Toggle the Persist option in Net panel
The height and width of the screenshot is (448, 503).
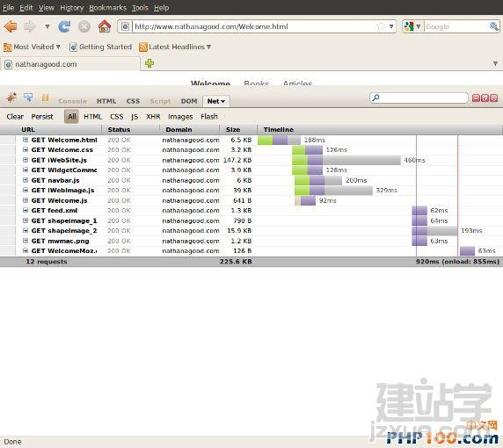pyautogui.click(x=42, y=117)
